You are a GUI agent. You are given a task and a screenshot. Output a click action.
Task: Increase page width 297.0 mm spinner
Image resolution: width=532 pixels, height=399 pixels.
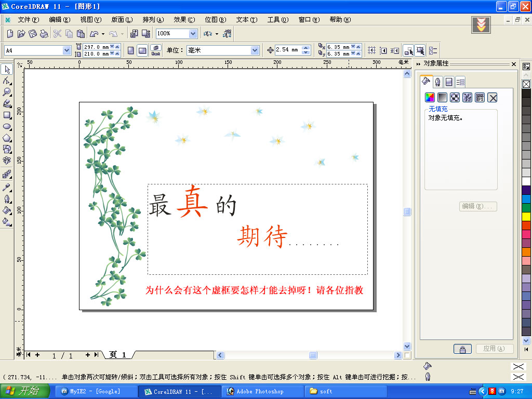pyautogui.click(x=117, y=46)
